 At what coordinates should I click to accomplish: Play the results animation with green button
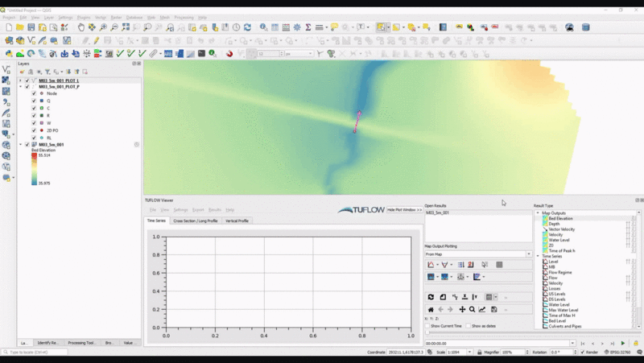point(623,344)
